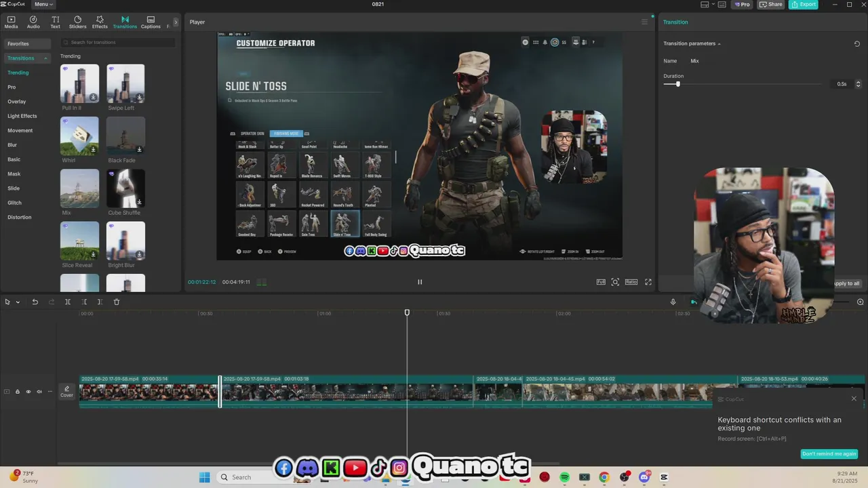Image resolution: width=868 pixels, height=488 pixels.
Task: Open the selection tool mode dropdown
Action: [18, 302]
